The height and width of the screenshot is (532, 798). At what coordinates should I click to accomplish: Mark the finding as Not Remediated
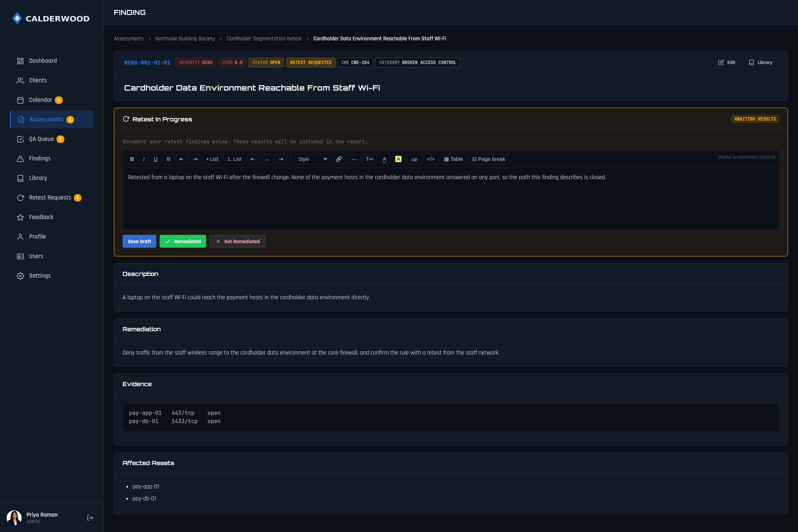click(237, 241)
